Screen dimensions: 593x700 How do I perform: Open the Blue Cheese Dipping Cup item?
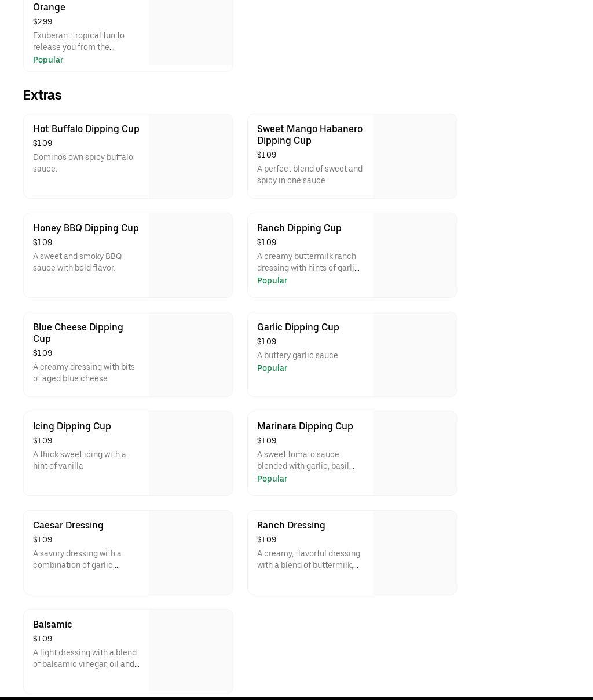coord(78,333)
